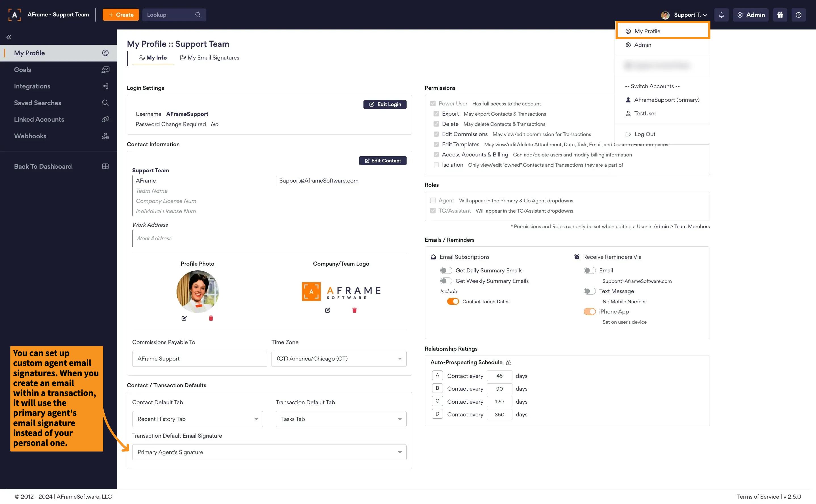Click the Lookup search magnifier icon
Screen dimensions: 816x504
pos(198,15)
